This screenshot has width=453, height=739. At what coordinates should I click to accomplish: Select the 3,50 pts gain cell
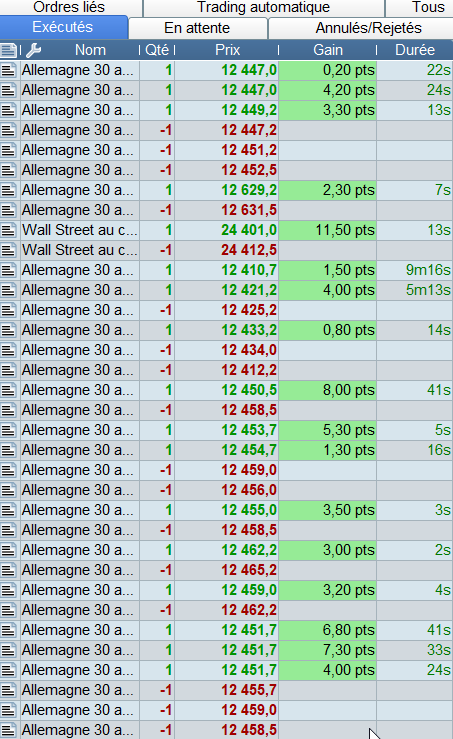[x=328, y=510]
